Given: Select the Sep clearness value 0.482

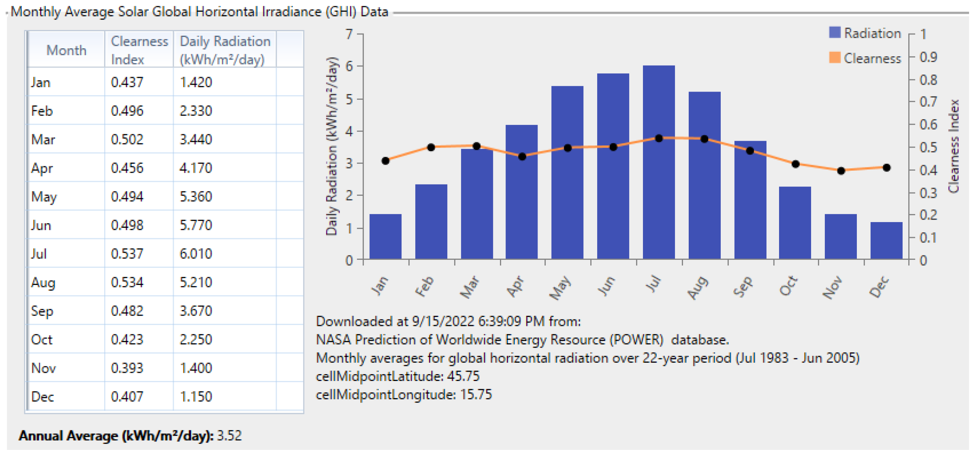Looking at the screenshot, I should click(x=127, y=311).
